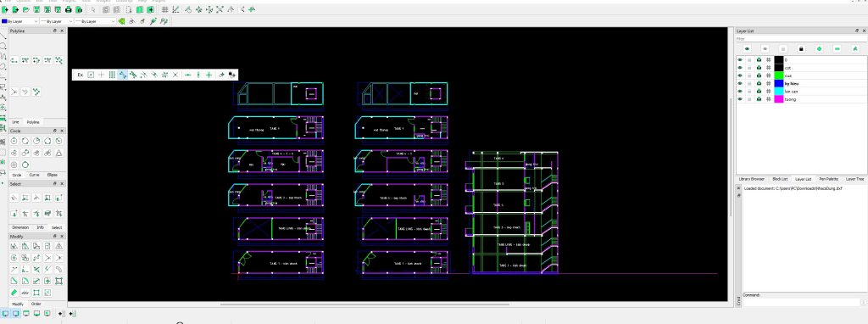Toggle visibility of layer lan can
Screen dimensions: 868x324
pyautogui.click(x=740, y=91)
